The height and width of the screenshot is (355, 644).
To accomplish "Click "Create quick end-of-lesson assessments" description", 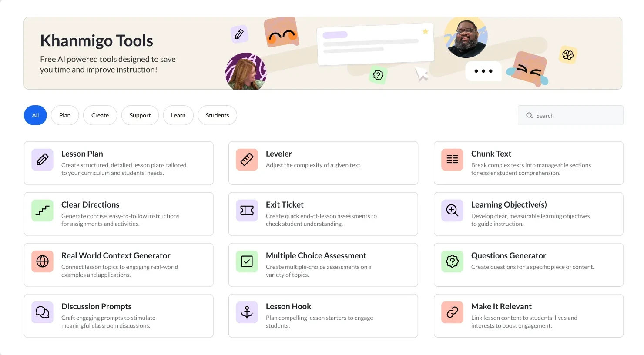I will (321, 220).
